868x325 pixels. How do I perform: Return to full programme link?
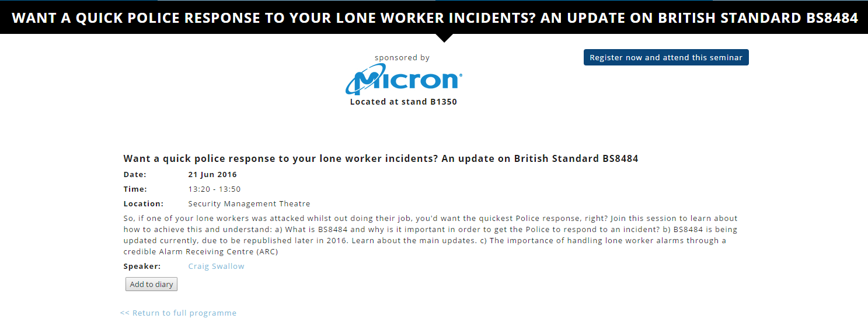(x=178, y=313)
